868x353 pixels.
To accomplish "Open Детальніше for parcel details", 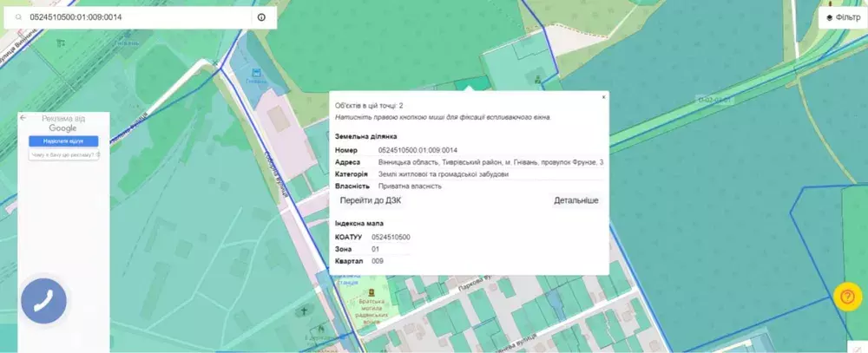I will [x=575, y=200].
